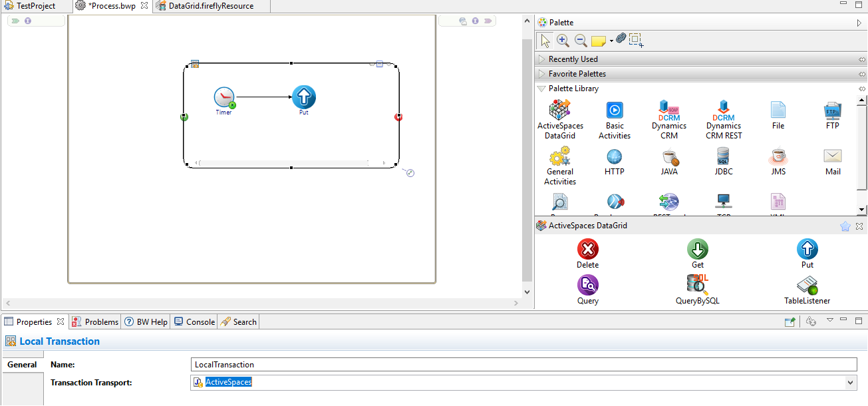Open the JMS palette
868x406 pixels.
[778, 157]
